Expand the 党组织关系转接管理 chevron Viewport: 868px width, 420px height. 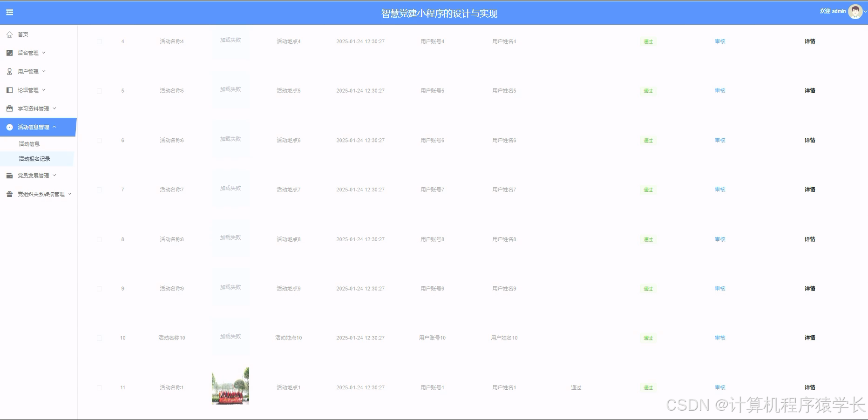click(x=70, y=194)
